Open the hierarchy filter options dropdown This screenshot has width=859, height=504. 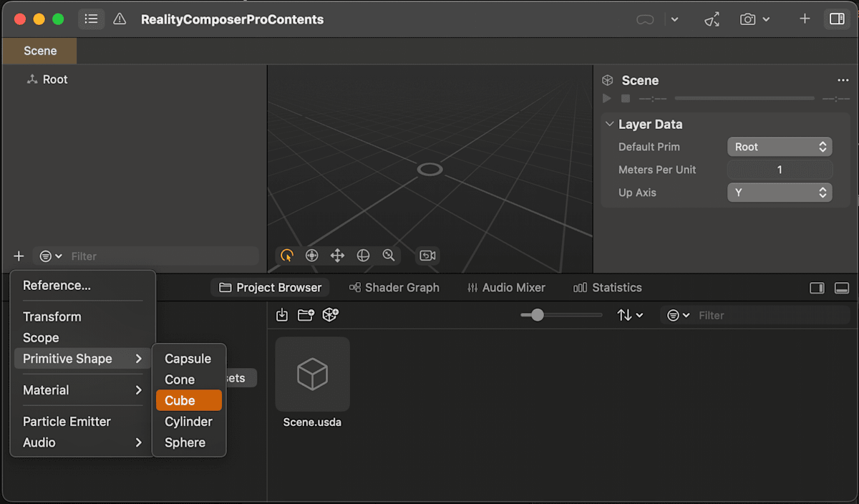point(51,256)
